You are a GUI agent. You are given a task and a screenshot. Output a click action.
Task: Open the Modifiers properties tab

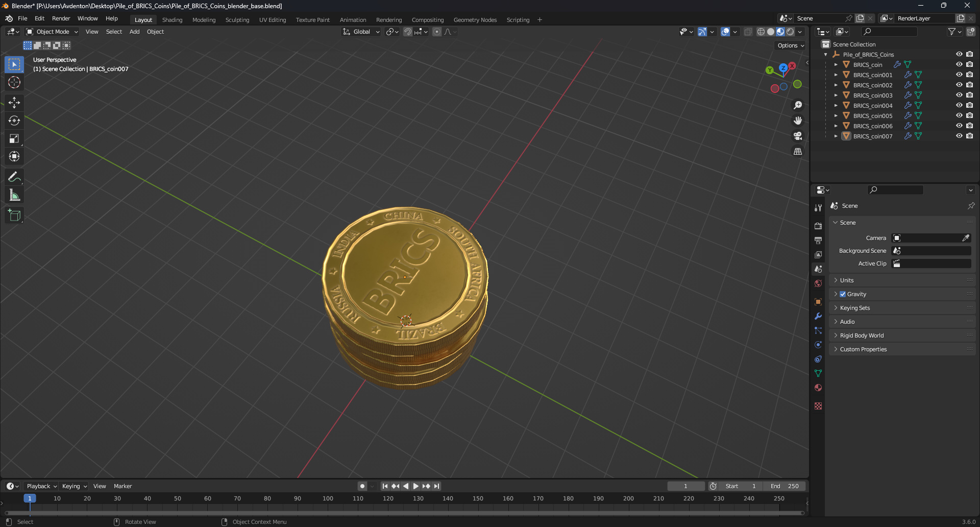coord(818,316)
